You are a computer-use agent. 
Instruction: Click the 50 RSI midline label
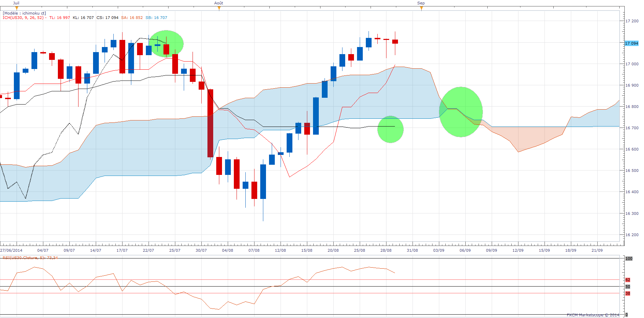pos(628,287)
